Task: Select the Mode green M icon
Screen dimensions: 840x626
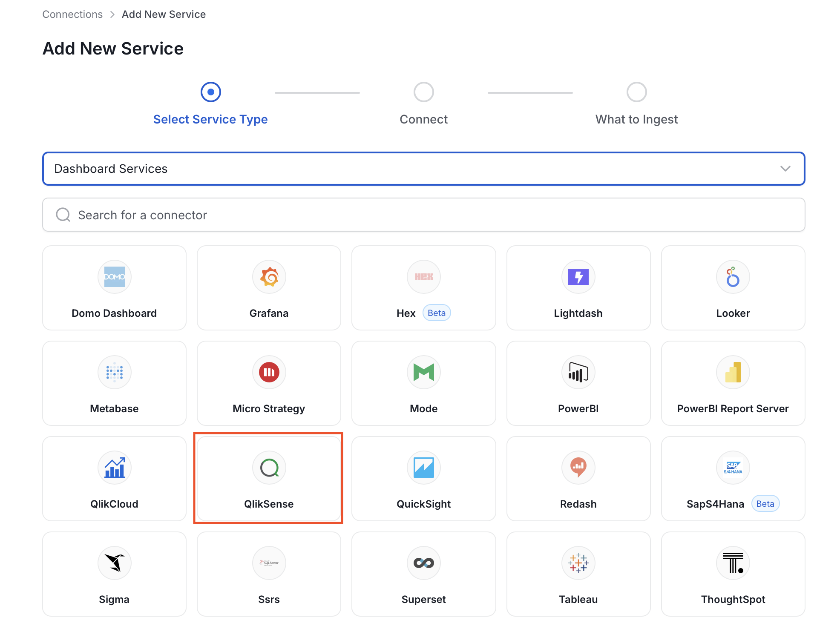Action: (x=424, y=372)
